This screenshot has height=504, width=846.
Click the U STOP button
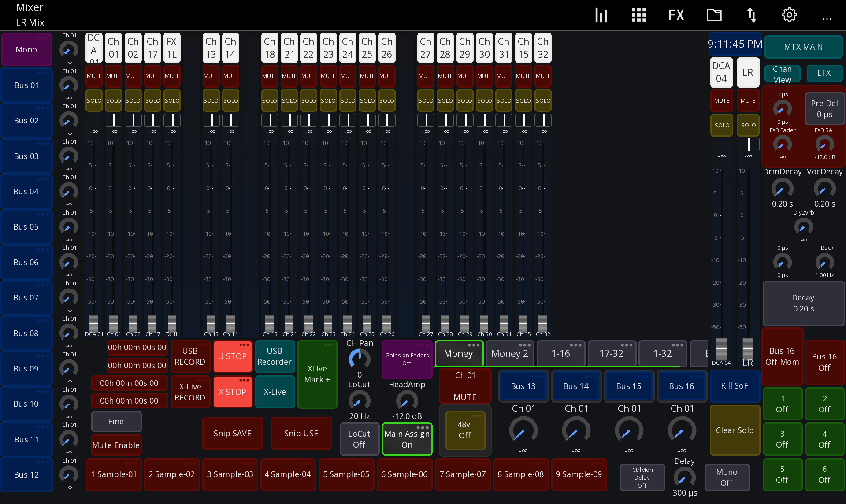(232, 356)
